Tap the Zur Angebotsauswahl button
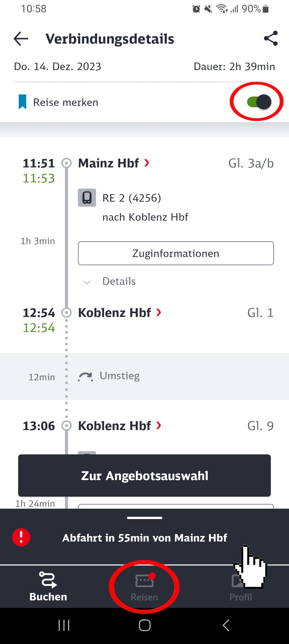Viewport: 289px width, 644px height. 144,476
